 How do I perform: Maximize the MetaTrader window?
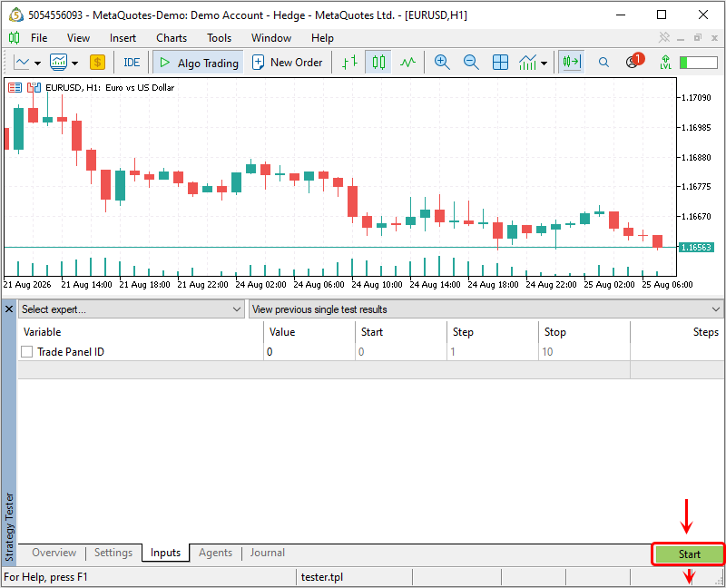[662, 15]
